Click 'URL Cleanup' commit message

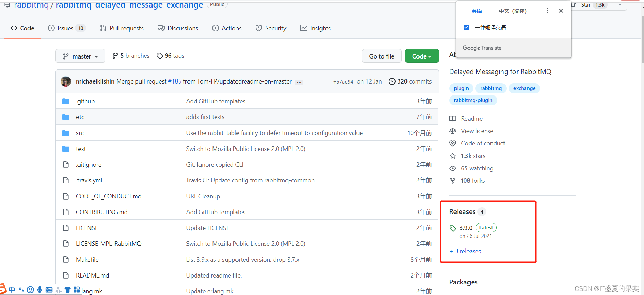pos(203,196)
